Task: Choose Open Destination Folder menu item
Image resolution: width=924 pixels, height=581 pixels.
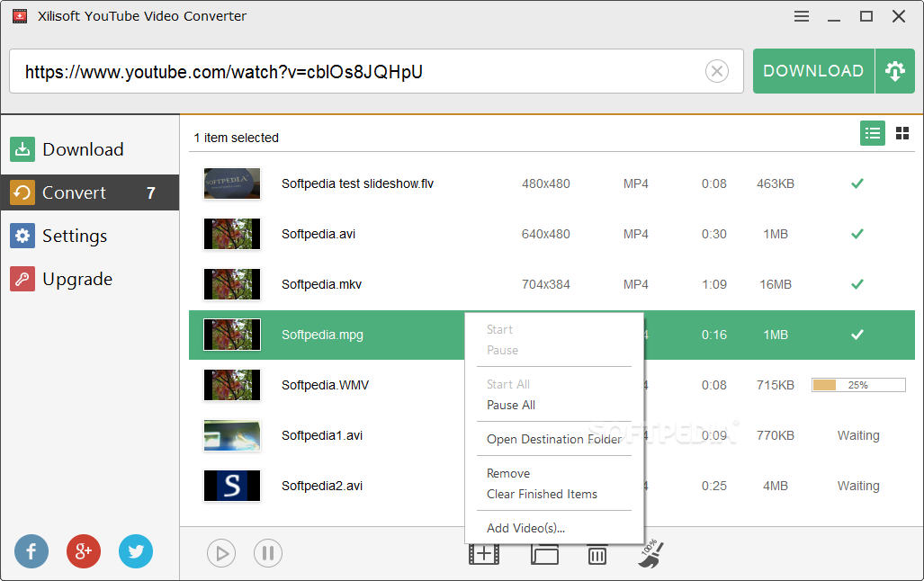Action: 554,440
